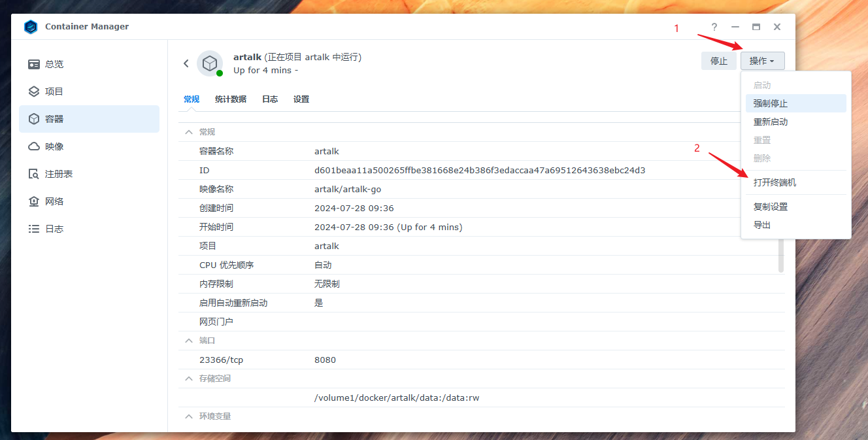This screenshot has height=440, width=868.
Task: Collapse the 端口 port section
Action: tap(189, 341)
